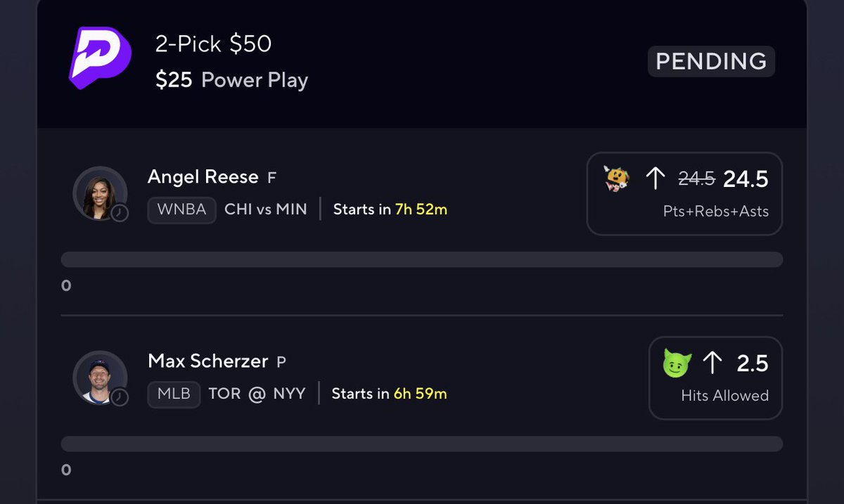Click the PENDING status badge
Image resolution: width=844 pixels, height=504 pixels.
(711, 61)
